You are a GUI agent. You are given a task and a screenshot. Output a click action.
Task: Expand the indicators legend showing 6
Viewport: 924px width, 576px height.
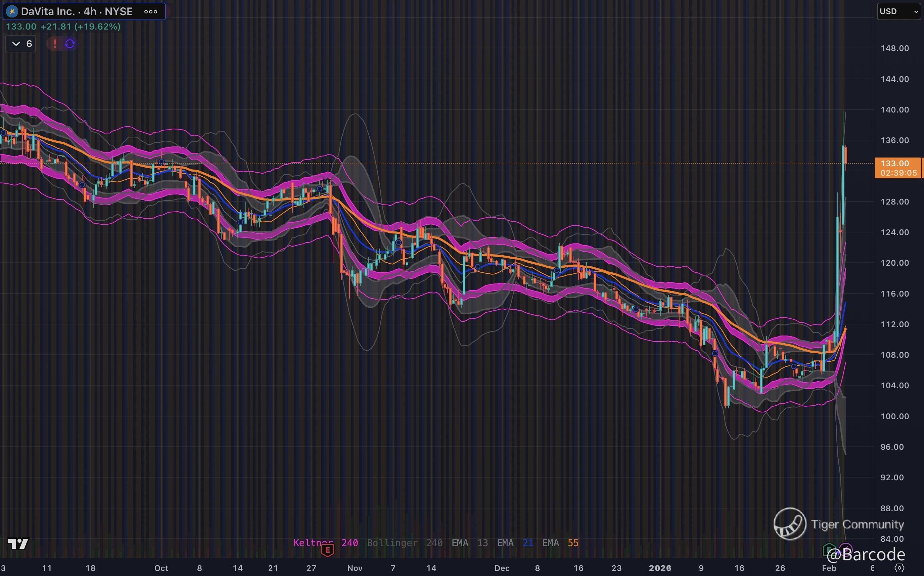(x=21, y=44)
